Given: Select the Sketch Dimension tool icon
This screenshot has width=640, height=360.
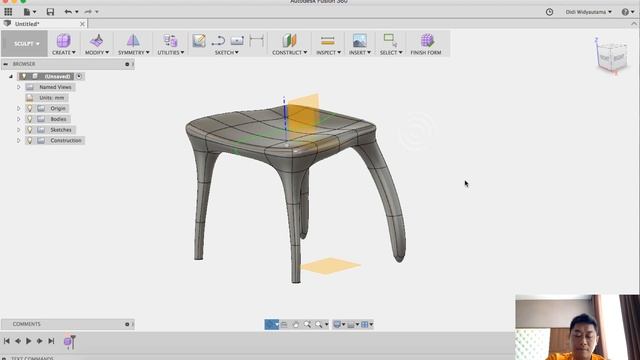Looking at the screenshot, I should [x=256, y=41].
